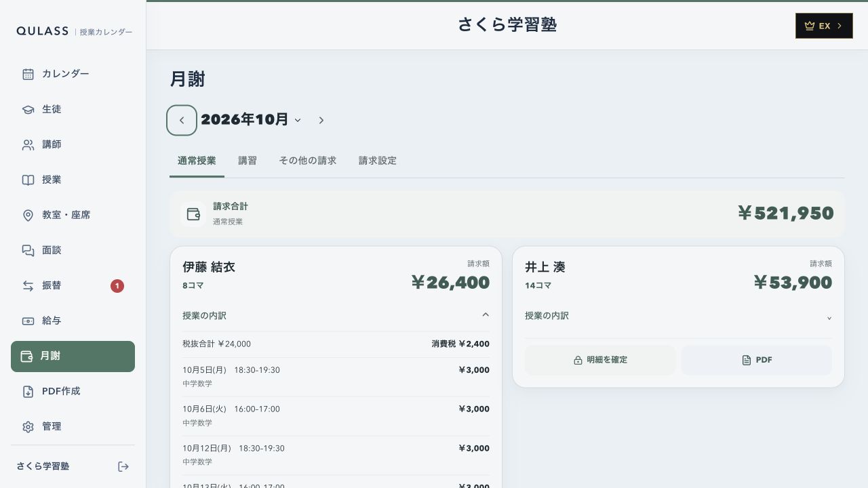Click the 税抜合計 ¥24,000 line
This screenshot has width=868, height=488.
(217, 344)
